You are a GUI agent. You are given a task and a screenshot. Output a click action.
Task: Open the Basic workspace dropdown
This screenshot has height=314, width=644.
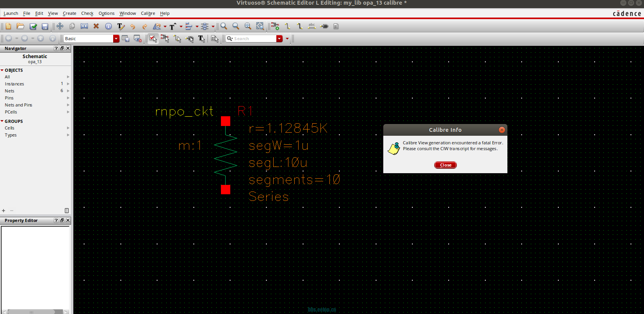[x=116, y=39]
